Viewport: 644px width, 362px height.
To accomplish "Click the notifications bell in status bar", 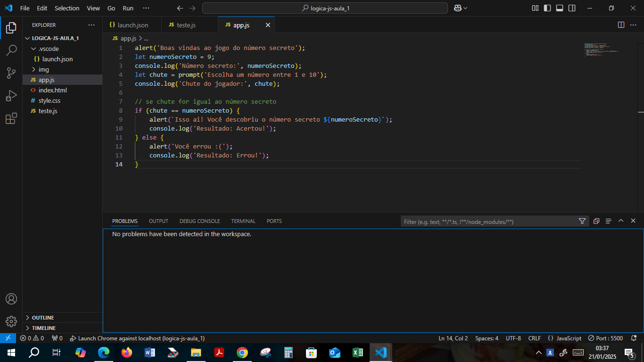I will [x=634, y=338].
